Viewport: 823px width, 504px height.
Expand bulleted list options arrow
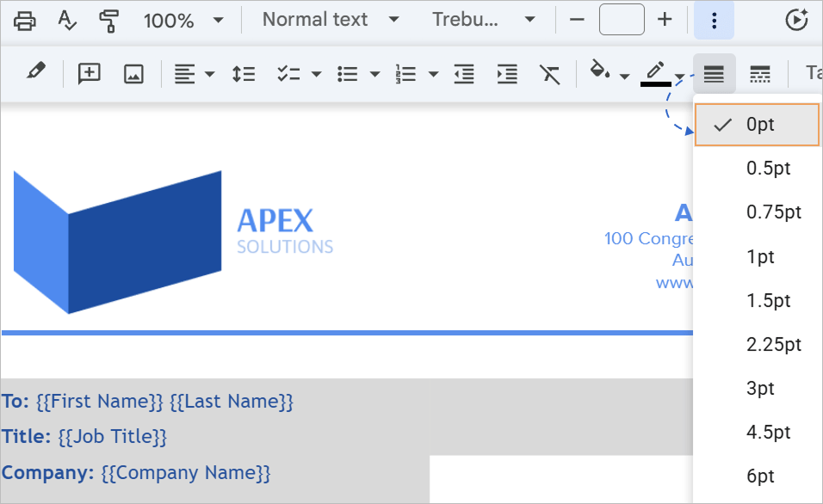[x=374, y=74]
